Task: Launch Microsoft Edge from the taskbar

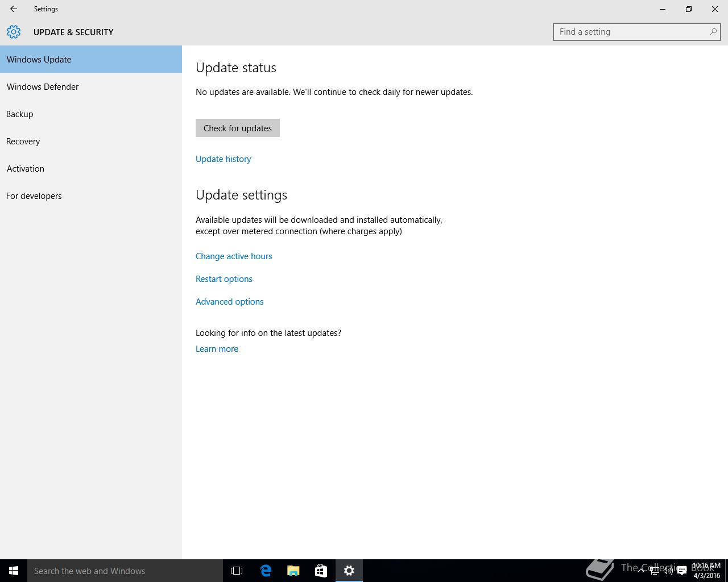Action: click(266, 571)
